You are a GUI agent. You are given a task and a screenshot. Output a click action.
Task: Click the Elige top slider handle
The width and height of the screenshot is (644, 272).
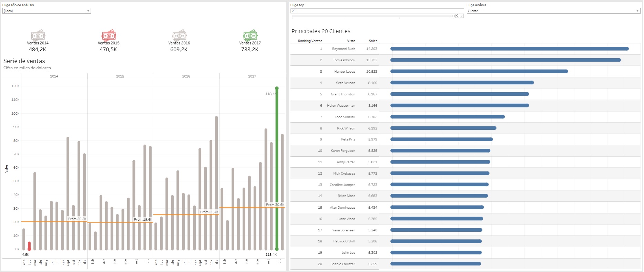click(x=453, y=16)
